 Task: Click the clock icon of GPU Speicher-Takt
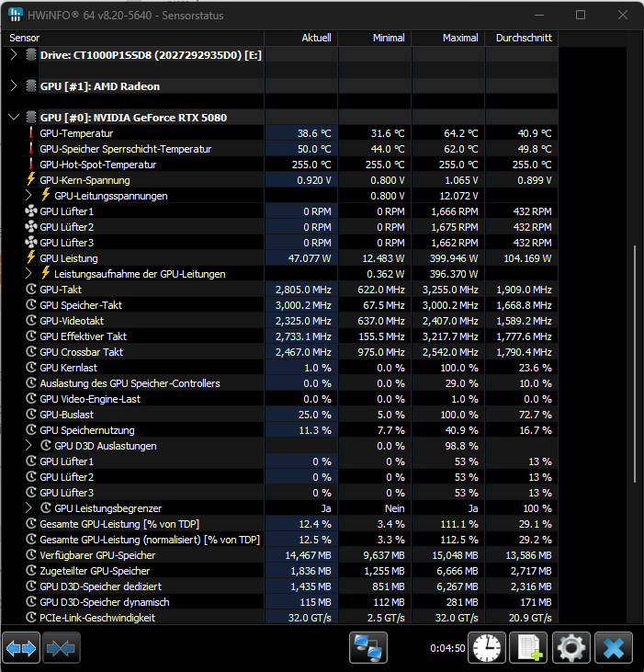pos(31,304)
